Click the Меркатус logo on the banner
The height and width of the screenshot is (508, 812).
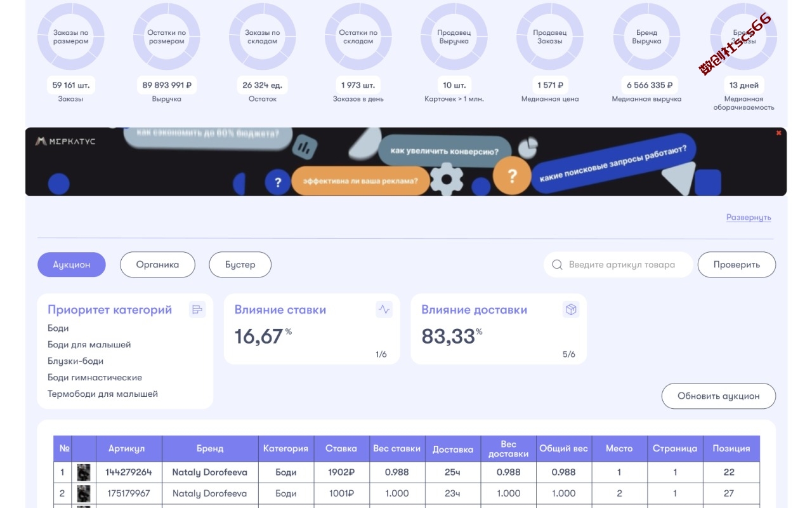coord(65,141)
